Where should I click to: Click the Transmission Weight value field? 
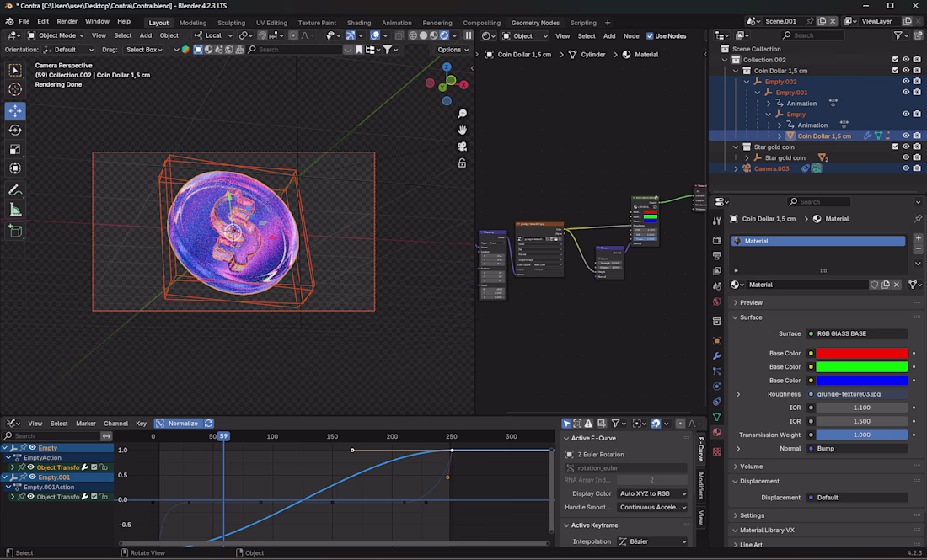click(x=862, y=435)
